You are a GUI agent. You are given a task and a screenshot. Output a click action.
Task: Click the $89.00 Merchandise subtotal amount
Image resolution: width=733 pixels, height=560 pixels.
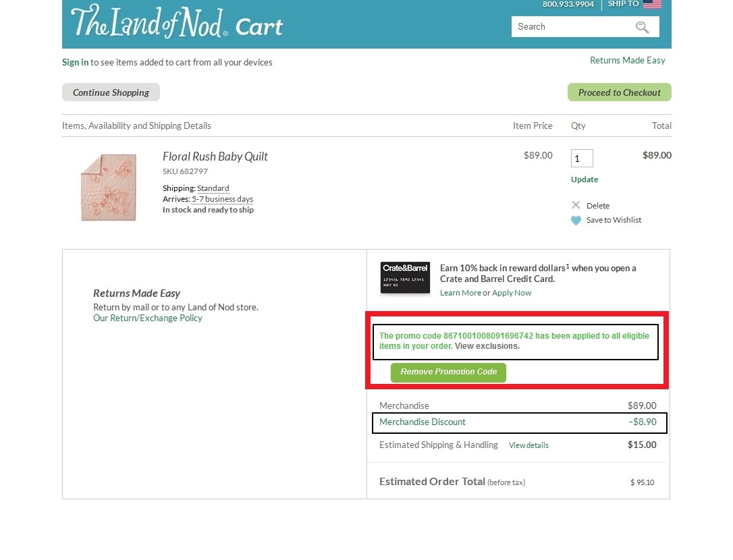tap(642, 405)
